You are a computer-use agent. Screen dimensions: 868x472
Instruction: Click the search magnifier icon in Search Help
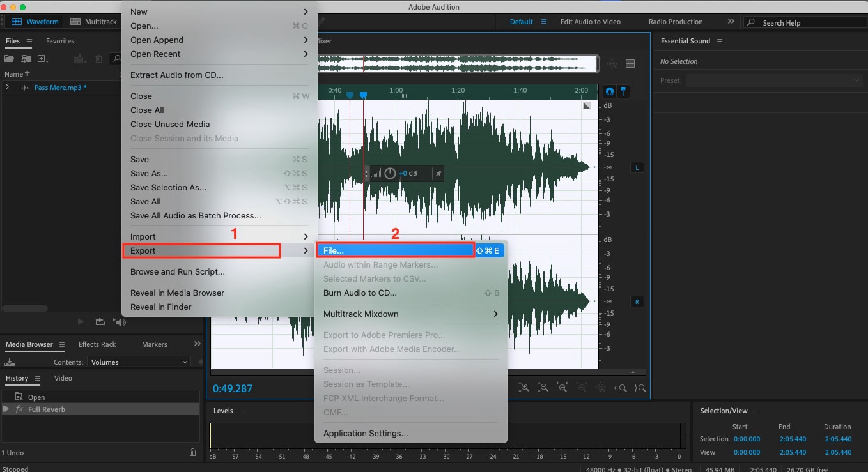751,22
